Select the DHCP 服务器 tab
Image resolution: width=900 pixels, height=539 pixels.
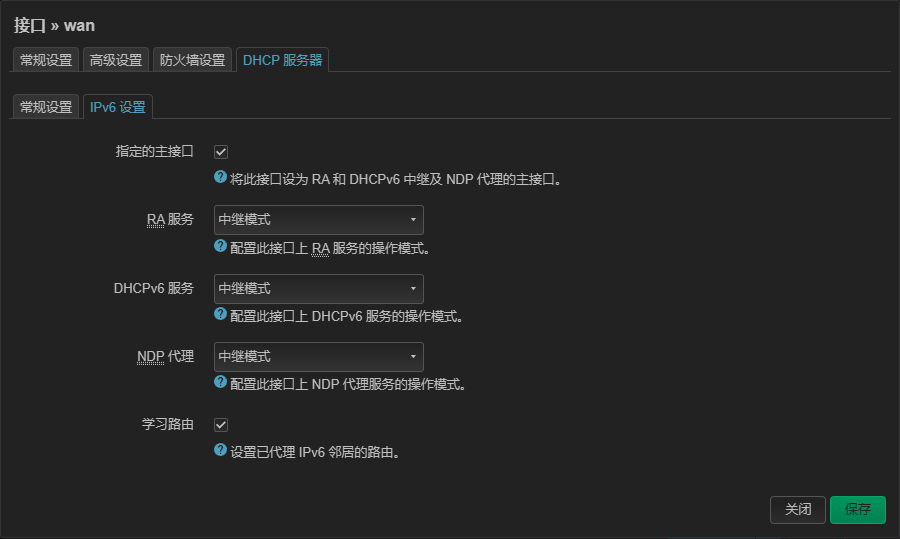(282, 60)
